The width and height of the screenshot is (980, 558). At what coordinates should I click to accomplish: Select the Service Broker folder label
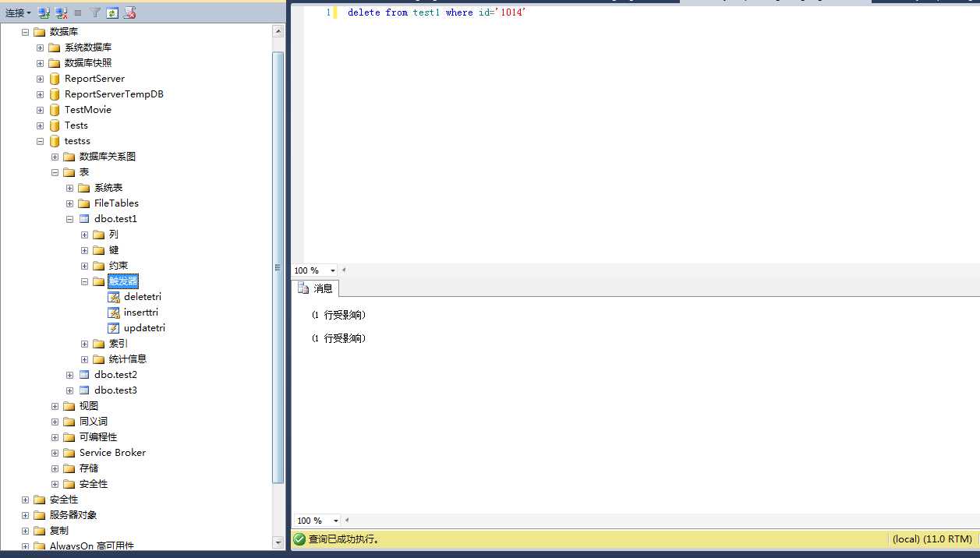pos(112,453)
